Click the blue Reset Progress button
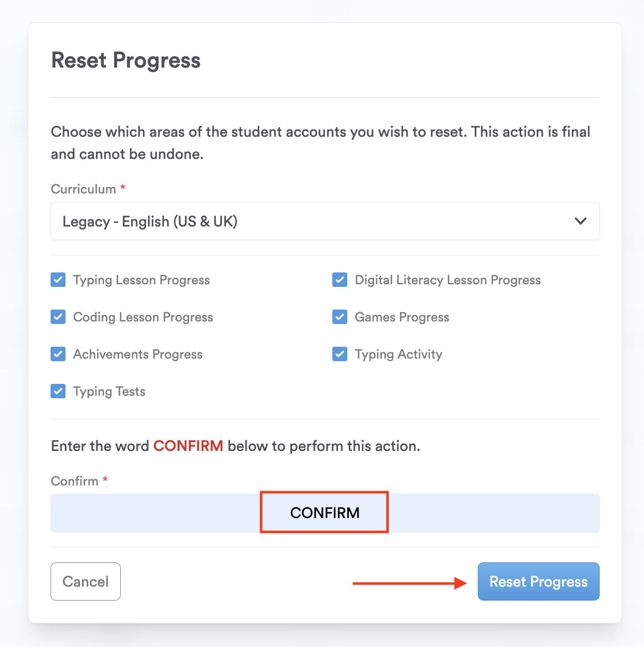This screenshot has width=644, height=647. [538, 581]
